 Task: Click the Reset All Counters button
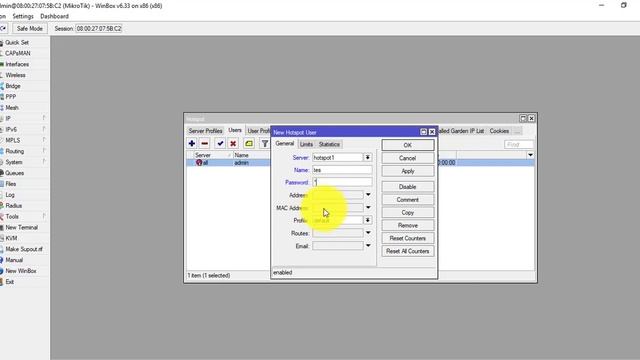pyautogui.click(x=407, y=251)
